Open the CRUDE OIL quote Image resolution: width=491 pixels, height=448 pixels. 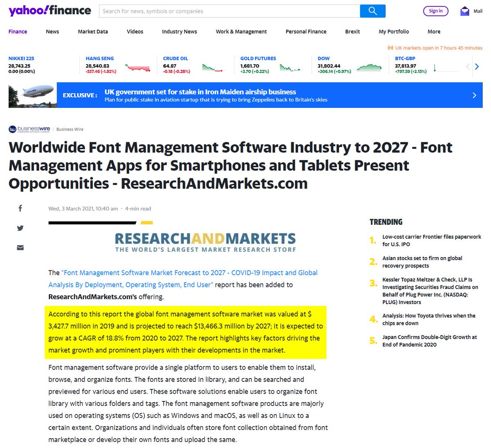click(x=176, y=58)
